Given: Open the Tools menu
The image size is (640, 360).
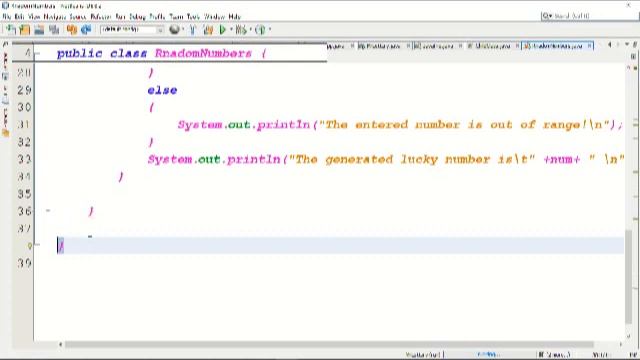Looking at the screenshot, I should click(x=193, y=17).
